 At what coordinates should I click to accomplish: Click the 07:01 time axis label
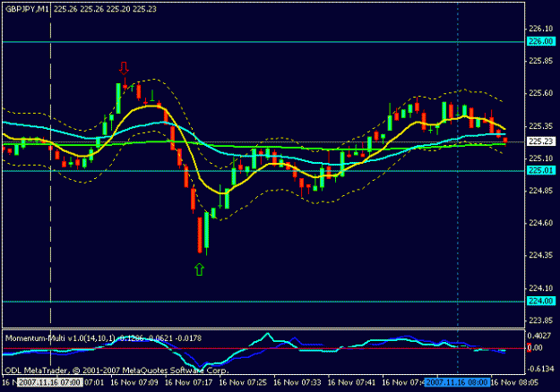94,382
